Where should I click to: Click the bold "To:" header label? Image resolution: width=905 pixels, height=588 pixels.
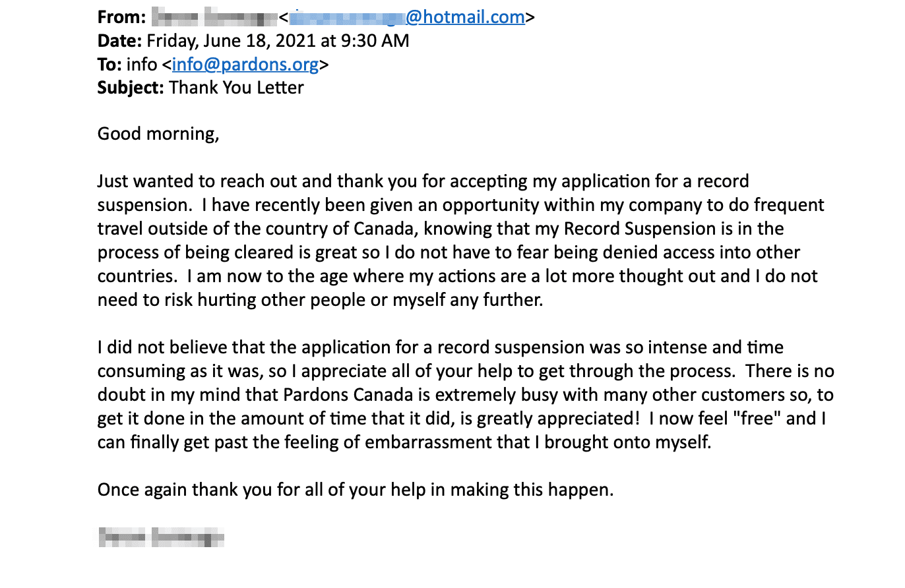pyautogui.click(x=109, y=65)
